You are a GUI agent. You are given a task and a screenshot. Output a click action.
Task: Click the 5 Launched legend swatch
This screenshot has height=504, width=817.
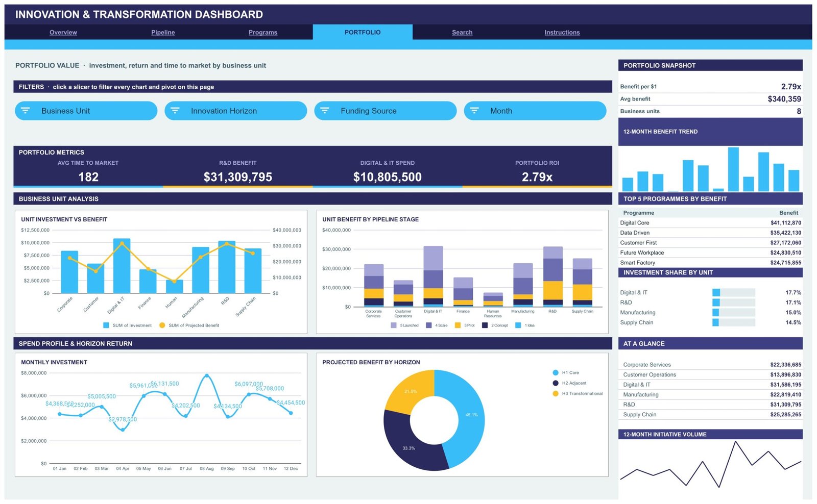394,325
